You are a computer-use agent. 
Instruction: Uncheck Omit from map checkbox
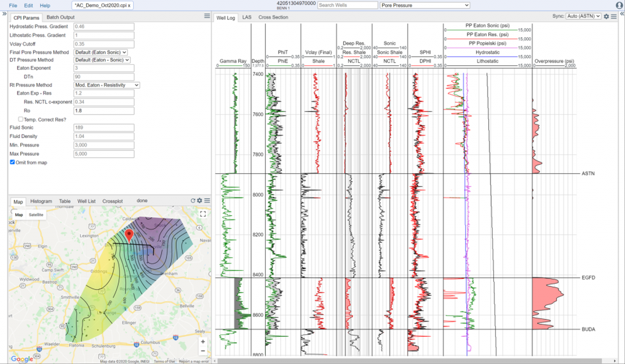tap(13, 162)
